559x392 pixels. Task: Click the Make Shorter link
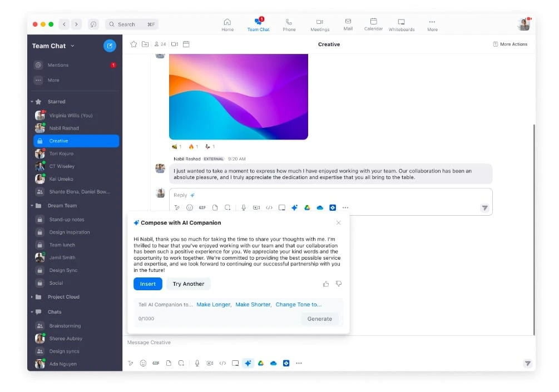pos(253,305)
